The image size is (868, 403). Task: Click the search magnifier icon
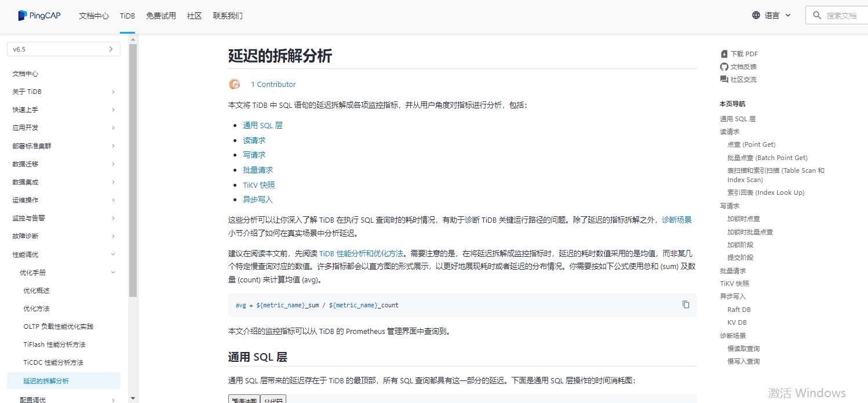coord(817,16)
